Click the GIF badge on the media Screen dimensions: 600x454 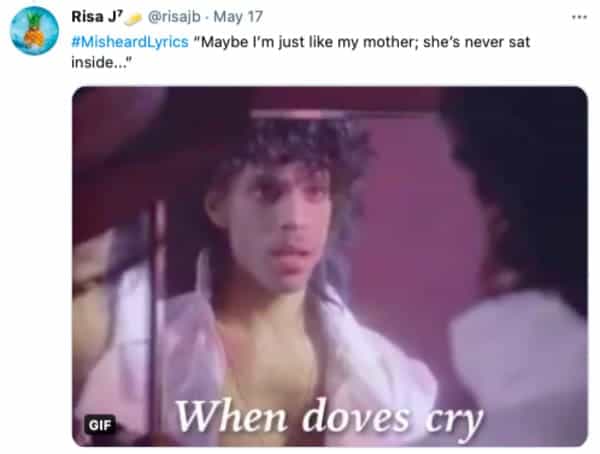[x=99, y=425]
